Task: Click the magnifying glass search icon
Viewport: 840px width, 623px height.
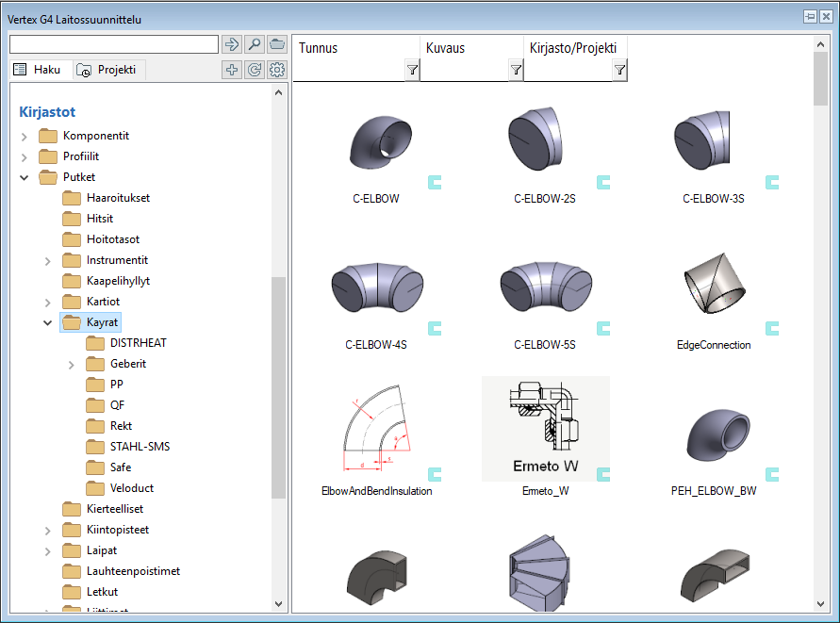Action: tap(255, 44)
